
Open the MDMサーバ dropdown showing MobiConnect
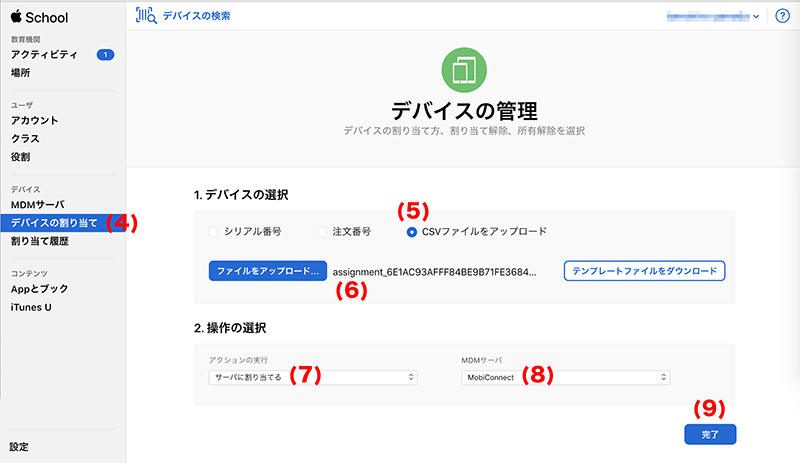pos(565,377)
